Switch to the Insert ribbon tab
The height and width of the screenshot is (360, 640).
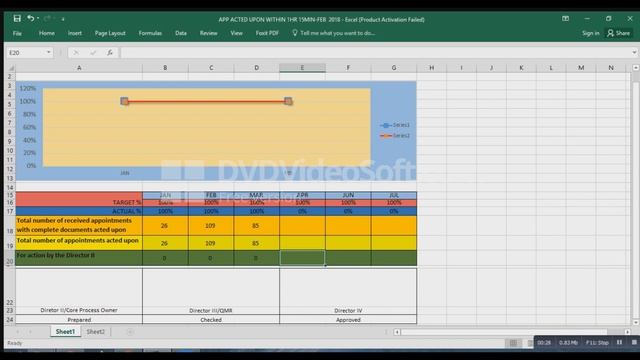pyautogui.click(x=75, y=33)
